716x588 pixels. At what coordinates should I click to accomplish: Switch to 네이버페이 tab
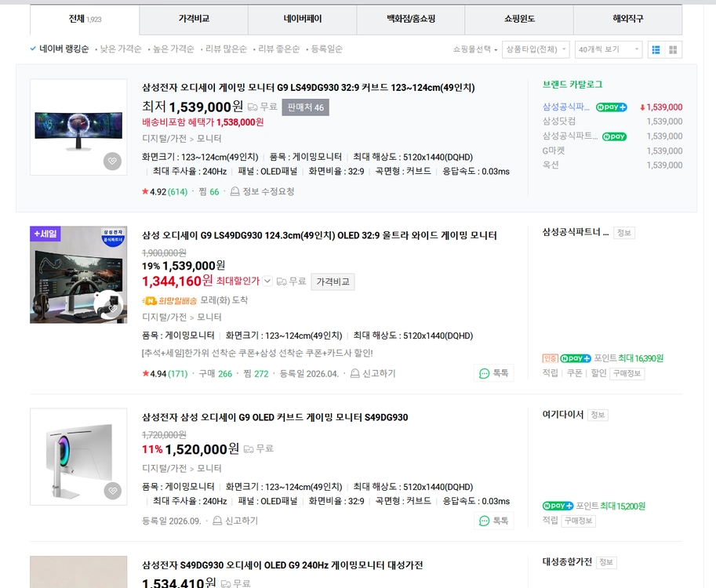(302, 19)
